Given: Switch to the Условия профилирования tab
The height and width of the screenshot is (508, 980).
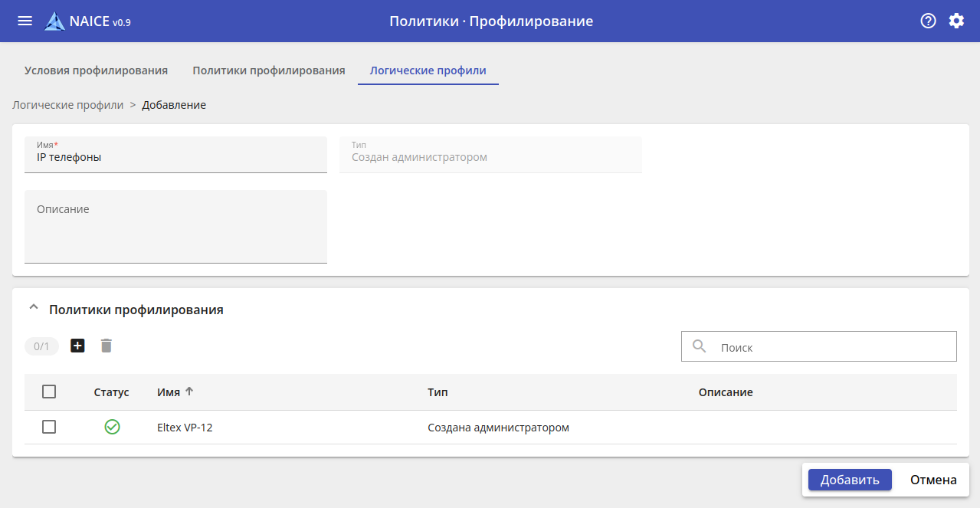Looking at the screenshot, I should [x=96, y=70].
